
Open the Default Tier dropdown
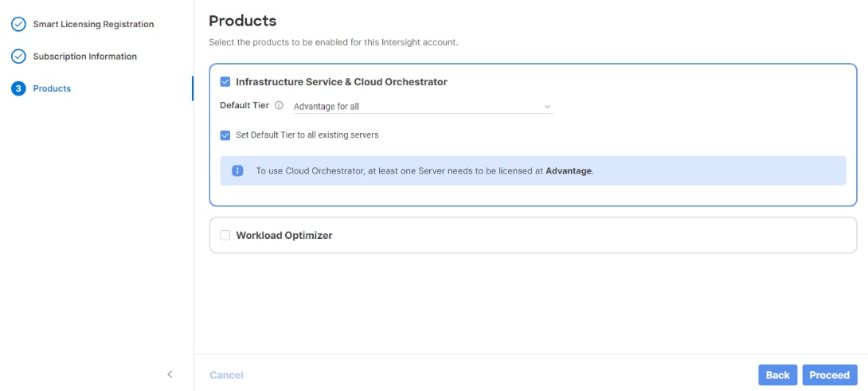[x=424, y=107]
